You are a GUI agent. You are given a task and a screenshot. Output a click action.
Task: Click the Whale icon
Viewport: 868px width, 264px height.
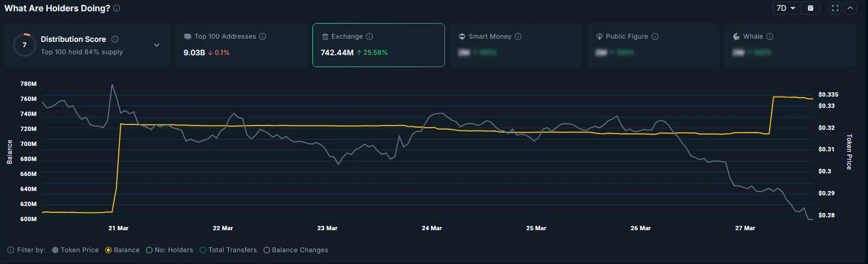point(736,36)
